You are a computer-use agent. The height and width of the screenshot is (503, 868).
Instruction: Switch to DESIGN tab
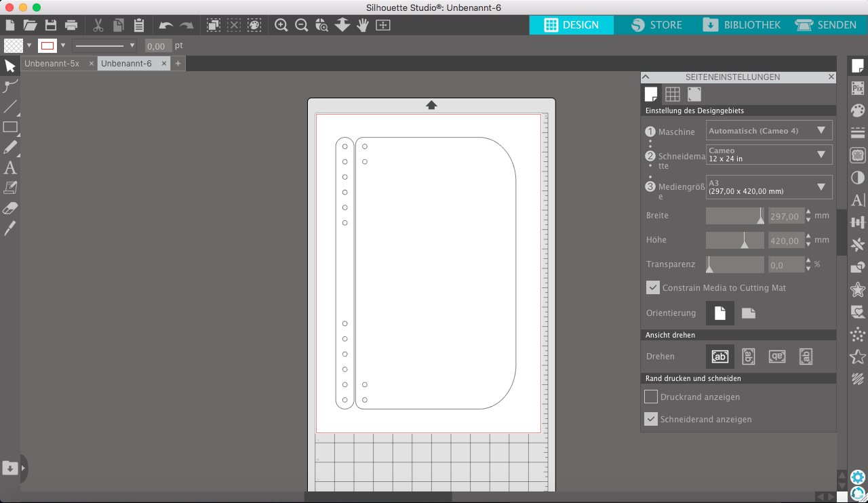click(x=572, y=25)
